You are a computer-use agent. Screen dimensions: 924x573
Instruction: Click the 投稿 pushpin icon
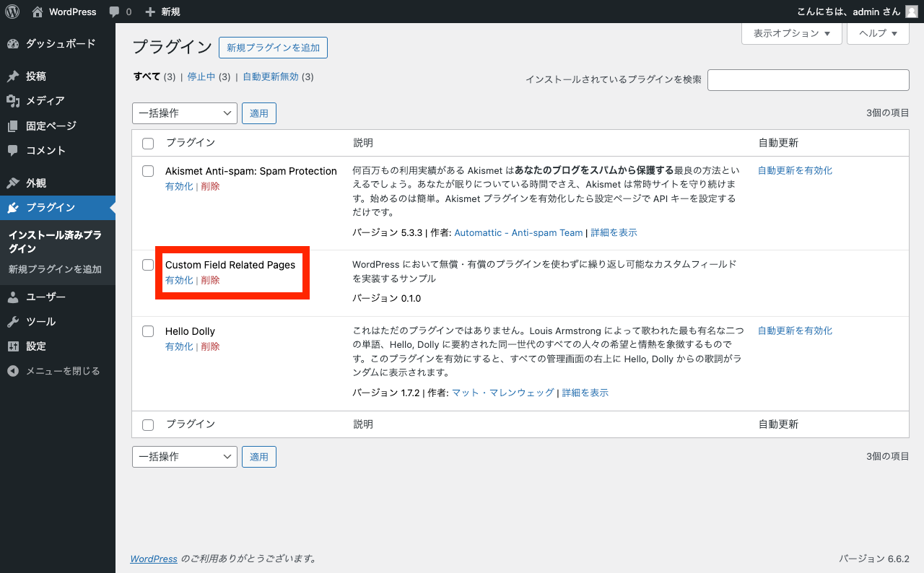(13, 76)
